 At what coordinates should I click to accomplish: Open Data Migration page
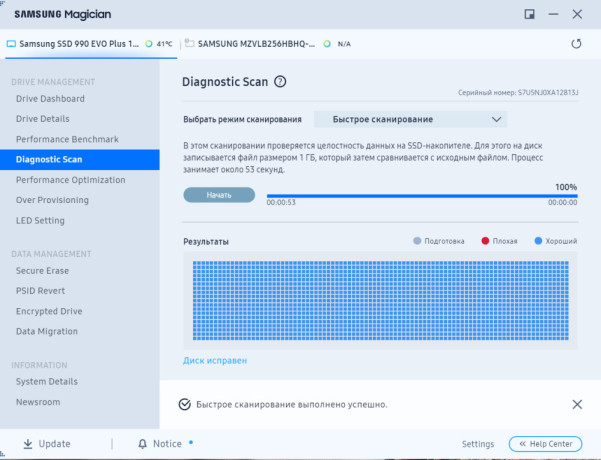click(47, 331)
